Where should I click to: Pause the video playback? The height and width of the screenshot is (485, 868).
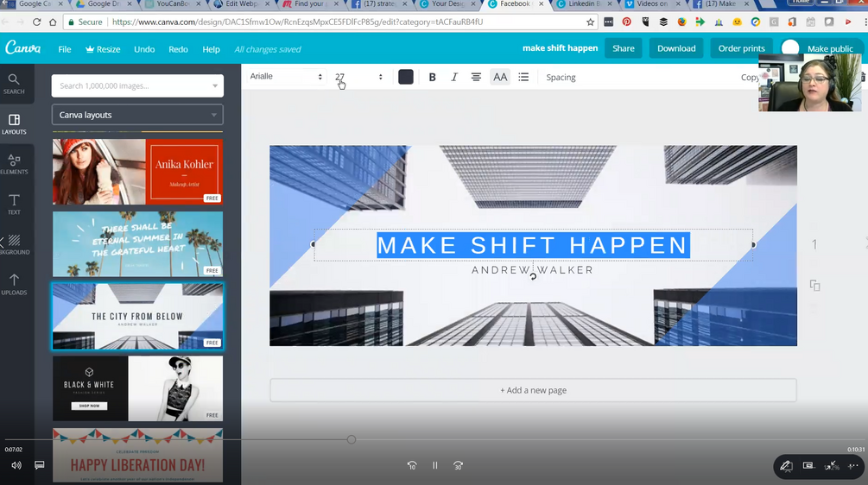click(435, 466)
